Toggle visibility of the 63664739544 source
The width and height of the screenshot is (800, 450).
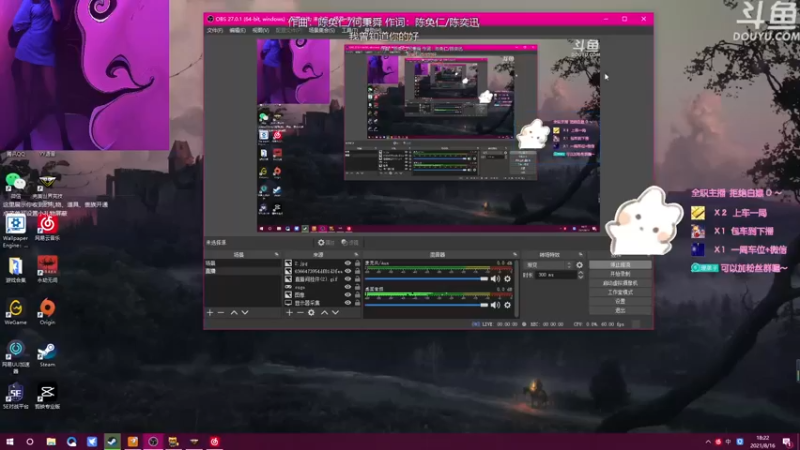tap(348, 271)
